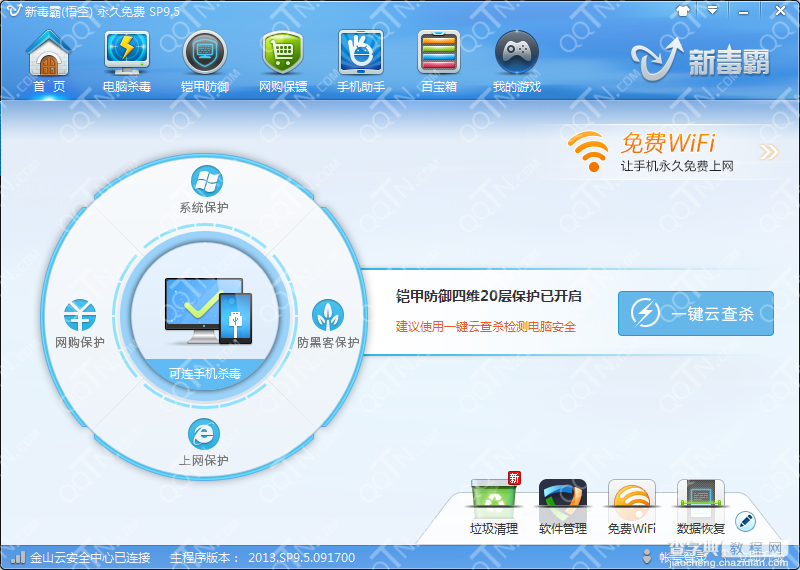The width and height of the screenshot is (800, 570).
Task: Open the title bar dropdown menu
Action: point(712,10)
